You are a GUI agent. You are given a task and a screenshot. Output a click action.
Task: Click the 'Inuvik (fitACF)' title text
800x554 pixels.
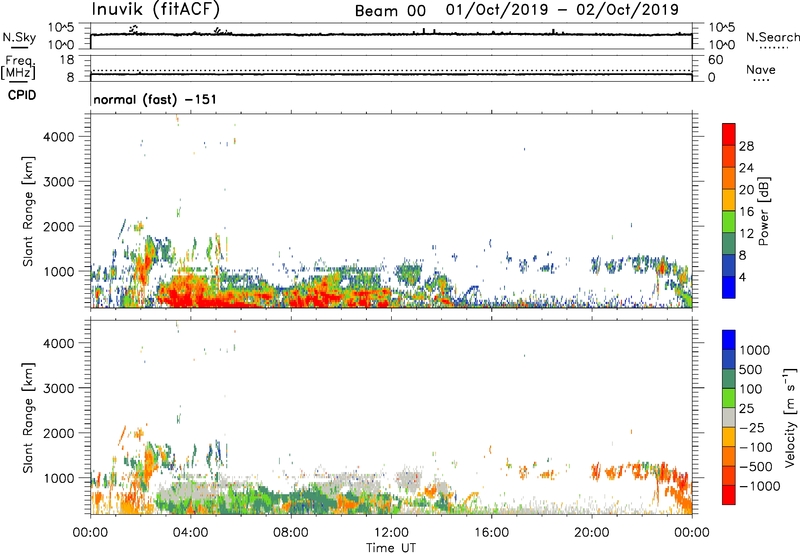(156, 9)
